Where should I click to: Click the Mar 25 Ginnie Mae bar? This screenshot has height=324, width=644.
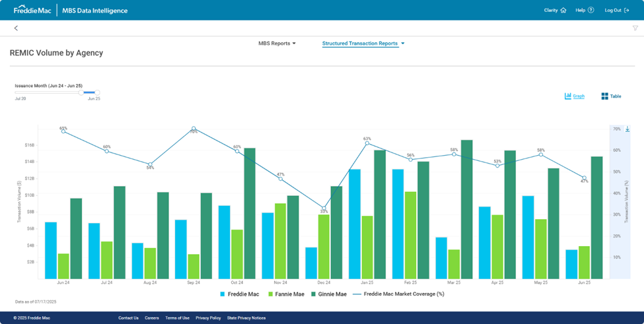[x=466, y=209]
